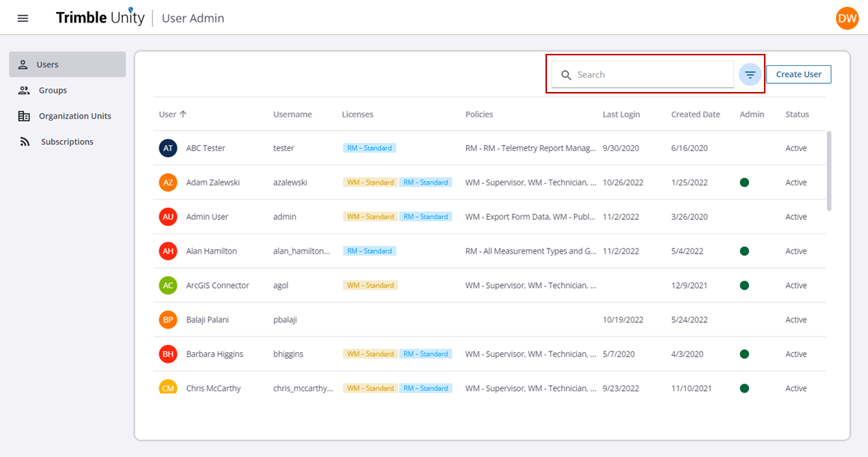This screenshot has height=457, width=868.
Task: Click the user list vertical scrollbar
Action: point(829,171)
